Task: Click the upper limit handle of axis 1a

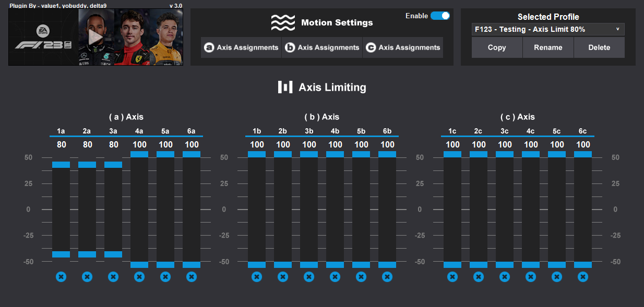Action: pyautogui.click(x=61, y=165)
